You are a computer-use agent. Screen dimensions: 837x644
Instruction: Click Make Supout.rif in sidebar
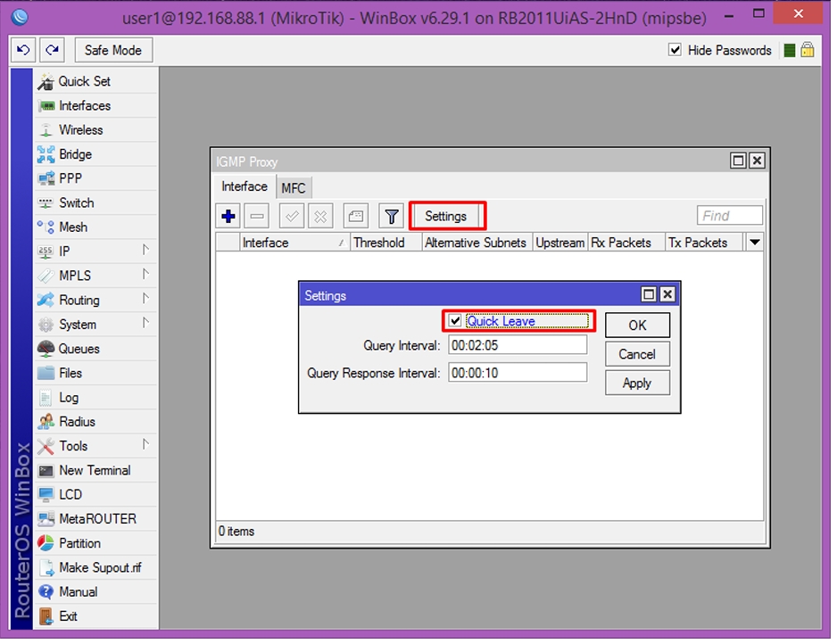pos(96,567)
